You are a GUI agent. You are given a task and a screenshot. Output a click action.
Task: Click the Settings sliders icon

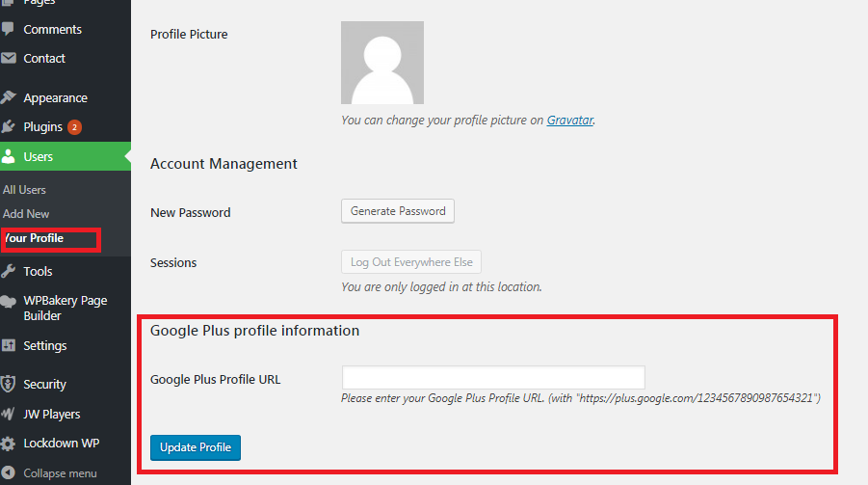[9, 345]
